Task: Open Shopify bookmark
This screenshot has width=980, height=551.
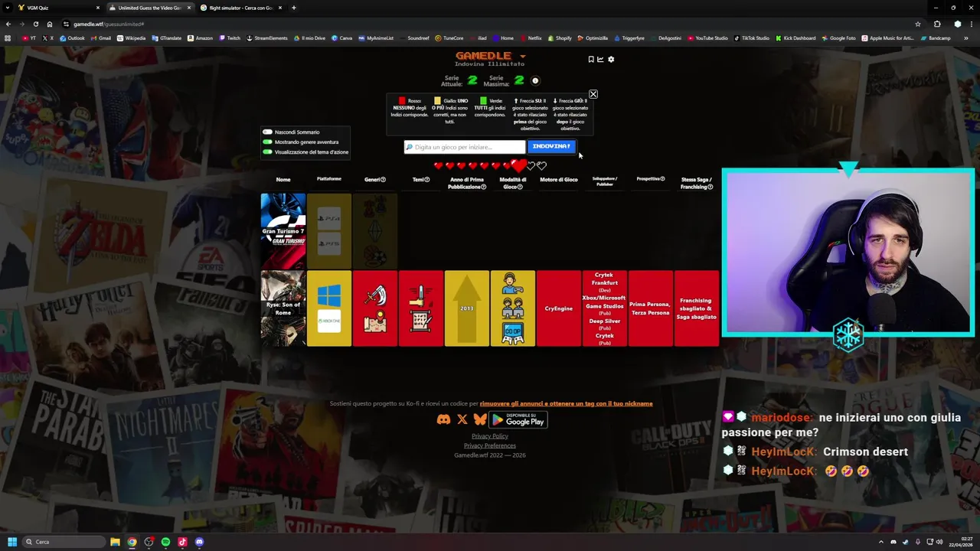Action: tap(560, 38)
